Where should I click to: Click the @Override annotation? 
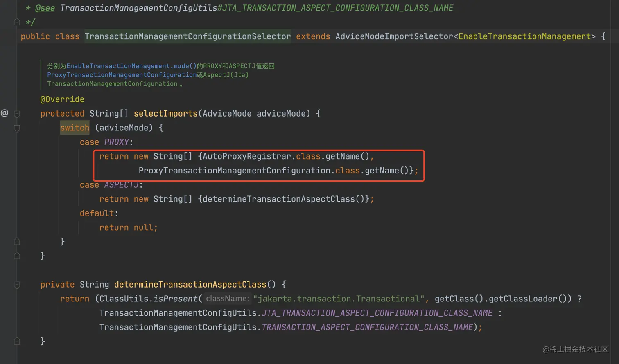62,99
